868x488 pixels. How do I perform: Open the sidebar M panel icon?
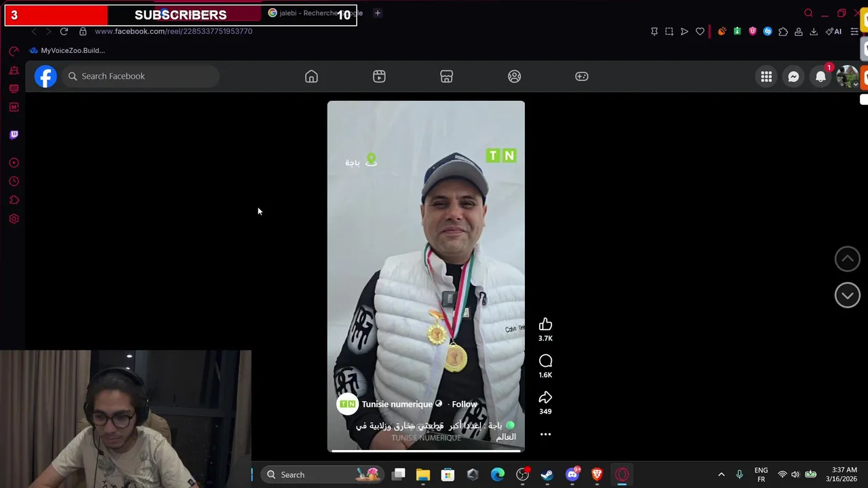tap(14, 107)
